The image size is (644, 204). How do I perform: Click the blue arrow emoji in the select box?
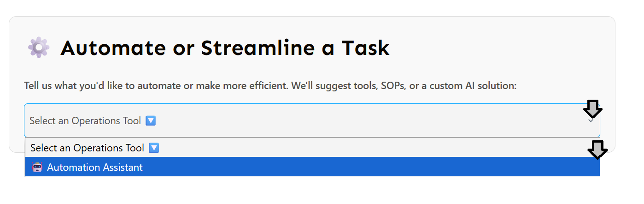pos(151,120)
